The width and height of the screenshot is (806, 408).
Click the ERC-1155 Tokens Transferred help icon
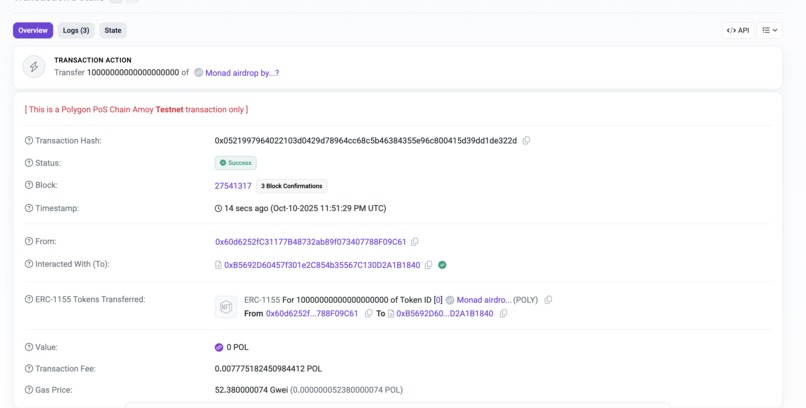pyautogui.click(x=29, y=299)
